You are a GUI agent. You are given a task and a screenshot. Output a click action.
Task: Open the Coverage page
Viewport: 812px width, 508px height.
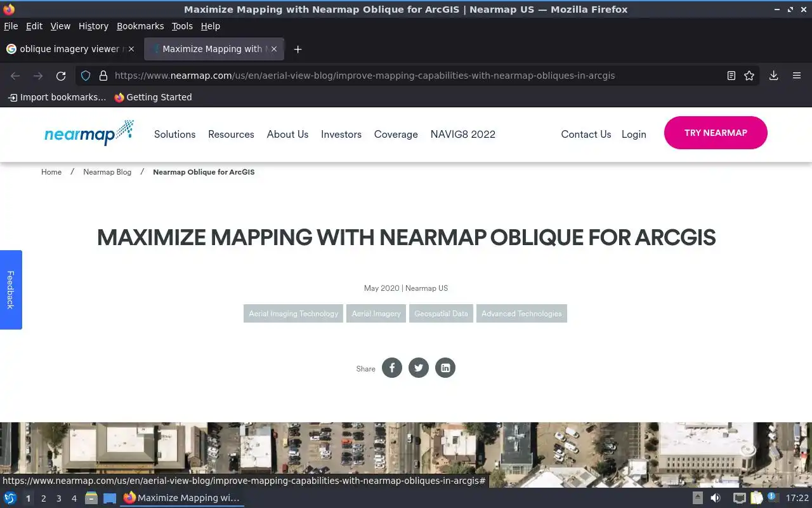click(x=396, y=134)
